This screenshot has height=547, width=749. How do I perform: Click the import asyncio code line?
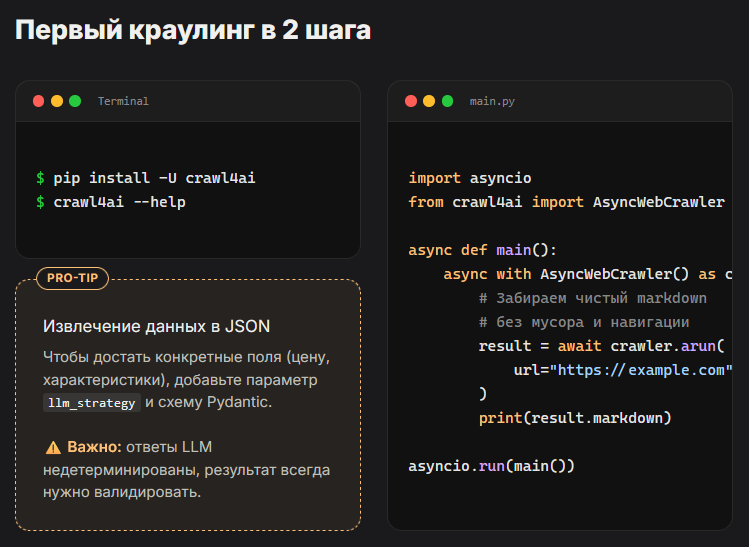click(470, 178)
